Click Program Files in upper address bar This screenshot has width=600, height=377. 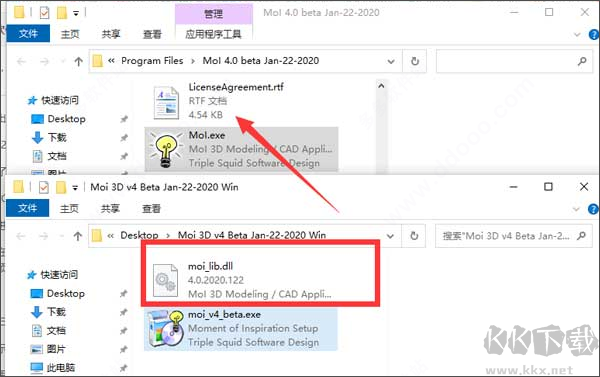click(x=152, y=61)
